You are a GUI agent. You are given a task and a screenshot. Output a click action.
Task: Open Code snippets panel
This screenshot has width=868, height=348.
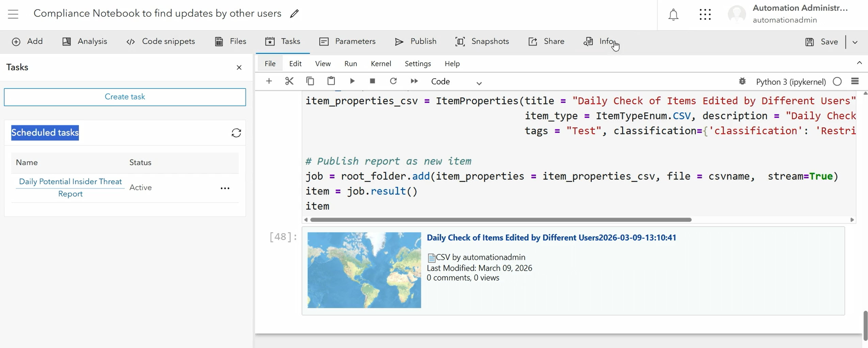click(161, 42)
